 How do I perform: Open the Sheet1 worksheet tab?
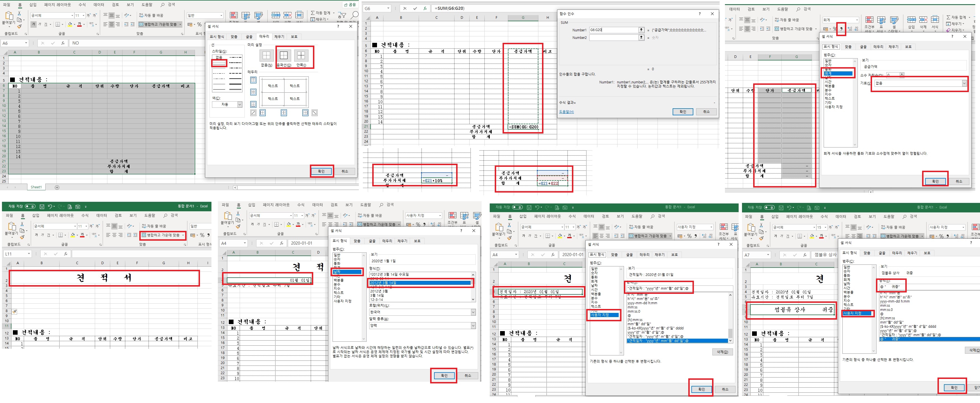[x=36, y=187]
